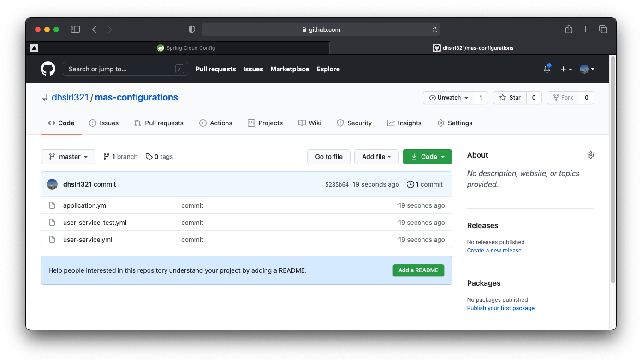Open the Safari share menu
The image size is (642, 364).
pyautogui.click(x=569, y=29)
